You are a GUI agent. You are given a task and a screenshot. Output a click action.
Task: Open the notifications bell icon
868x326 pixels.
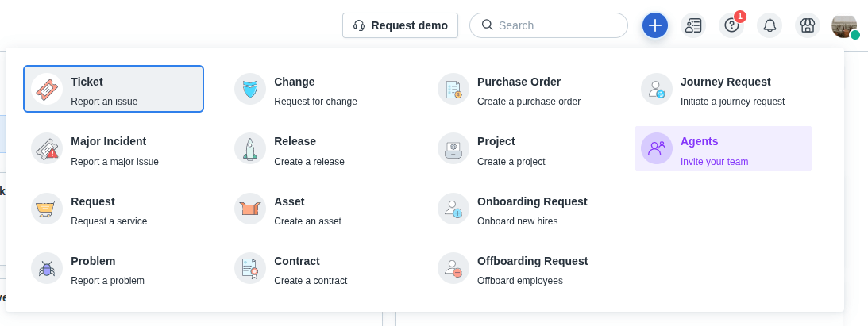pyautogui.click(x=770, y=25)
